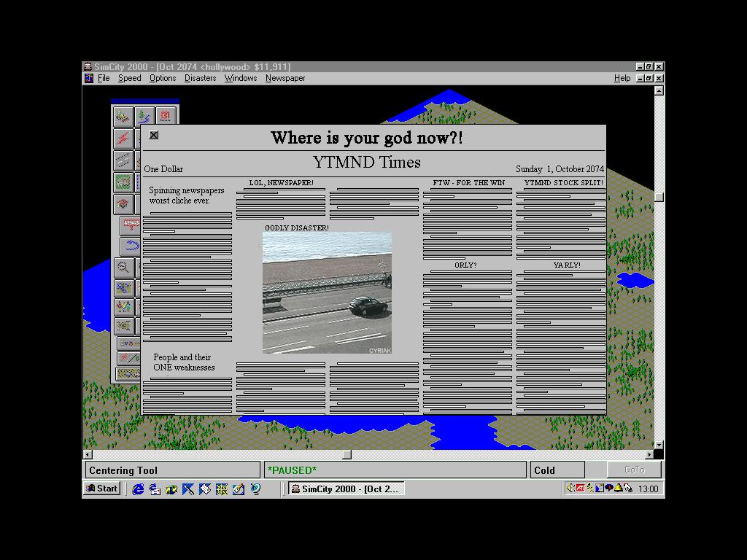Open the File menu
Screen dimensions: 747x560
click(104, 78)
